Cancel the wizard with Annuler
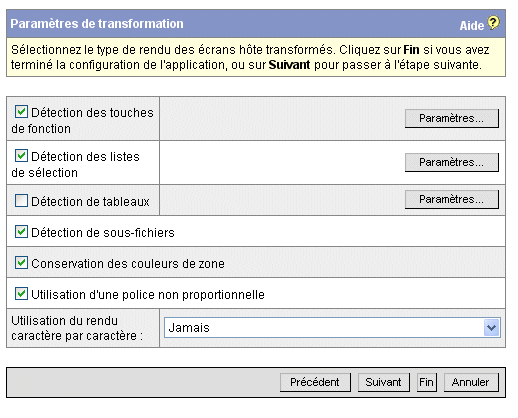Screen dimensions: 518x418 [x=471, y=382]
